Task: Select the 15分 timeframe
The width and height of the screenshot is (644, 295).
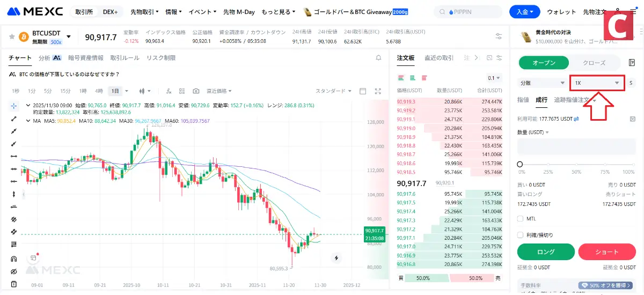Action: coord(65,91)
